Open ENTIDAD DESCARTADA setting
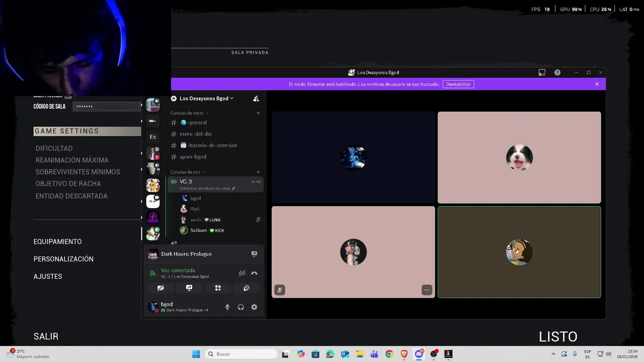Viewport: 644px width, 362px height. coord(71,196)
